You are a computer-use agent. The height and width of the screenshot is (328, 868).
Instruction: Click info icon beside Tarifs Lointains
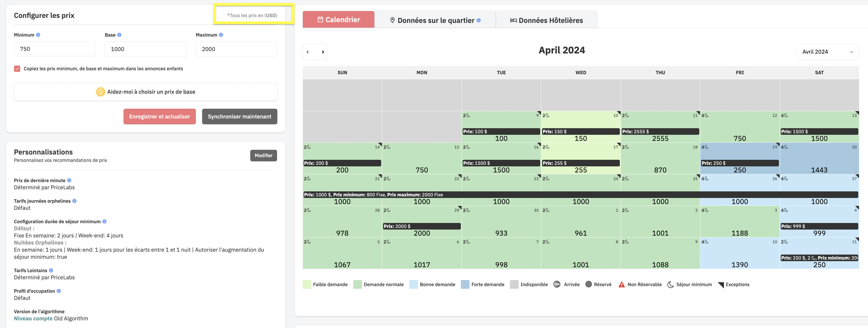point(51,270)
